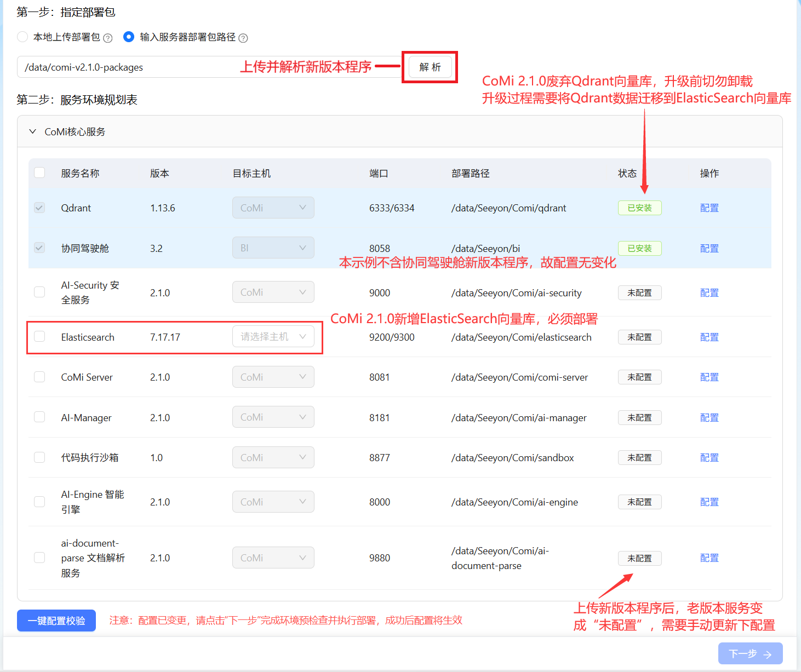
Task: Click 未配置 status tag for AI-Engine 智能引擎
Action: [x=640, y=502]
